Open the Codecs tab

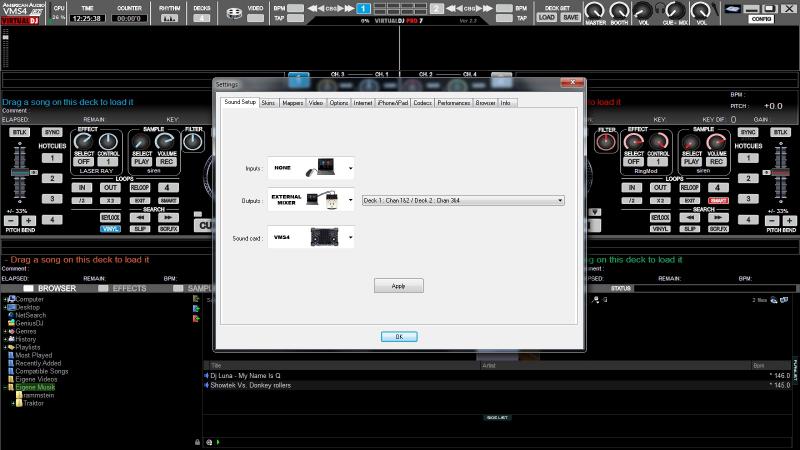pyautogui.click(x=422, y=103)
